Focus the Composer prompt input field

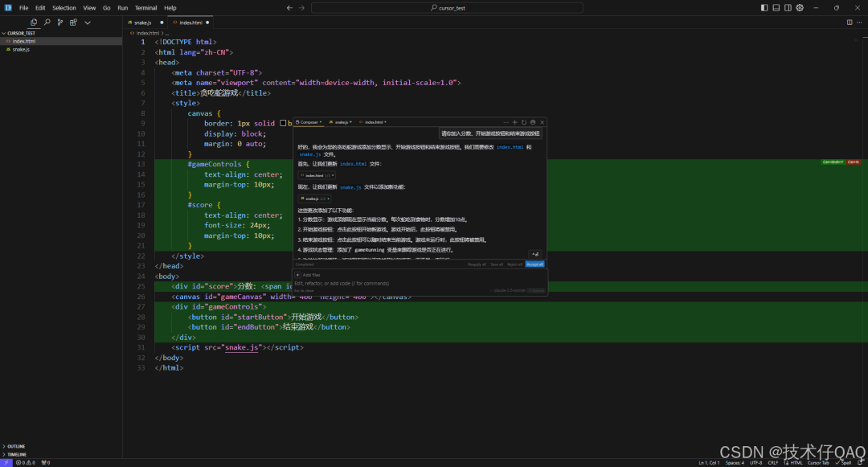coord(420,283)
